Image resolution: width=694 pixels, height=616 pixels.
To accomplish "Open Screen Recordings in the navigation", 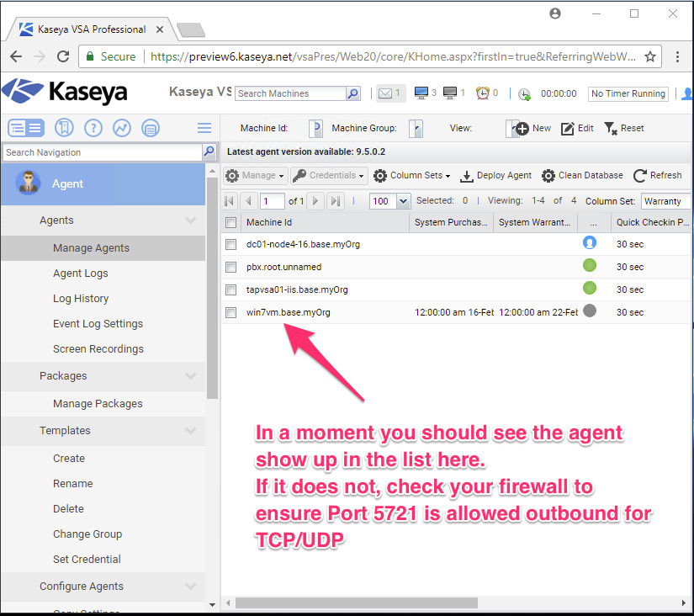I will pyautogui.click(x=103, y=349).
